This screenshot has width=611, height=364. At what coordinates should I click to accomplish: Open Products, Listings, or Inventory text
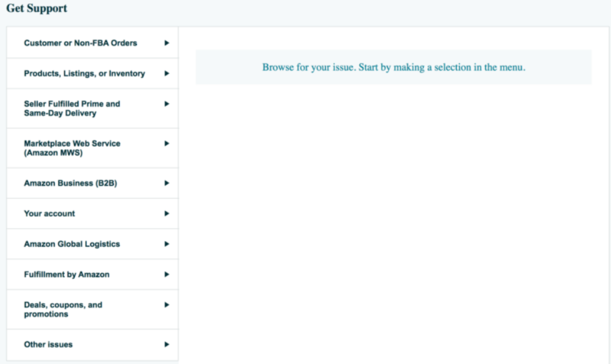(x=84, y=74)
